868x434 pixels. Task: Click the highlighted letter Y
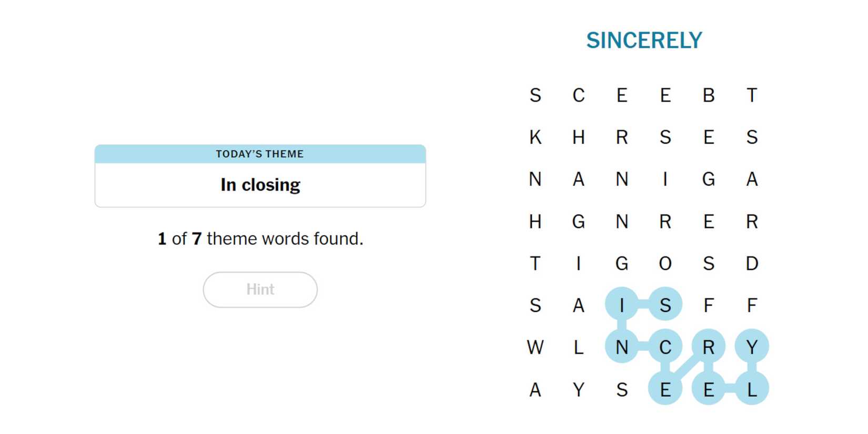pyautogui.click(x=752, y=347)
